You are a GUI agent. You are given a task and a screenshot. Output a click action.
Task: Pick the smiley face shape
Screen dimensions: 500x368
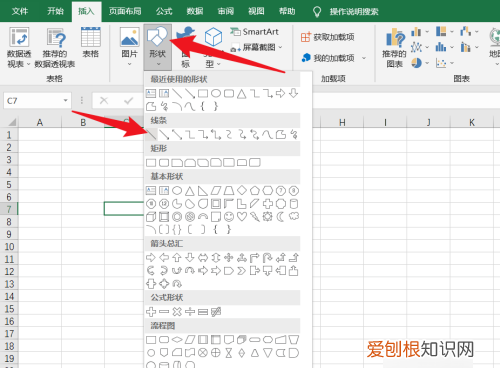coord(229,217)
